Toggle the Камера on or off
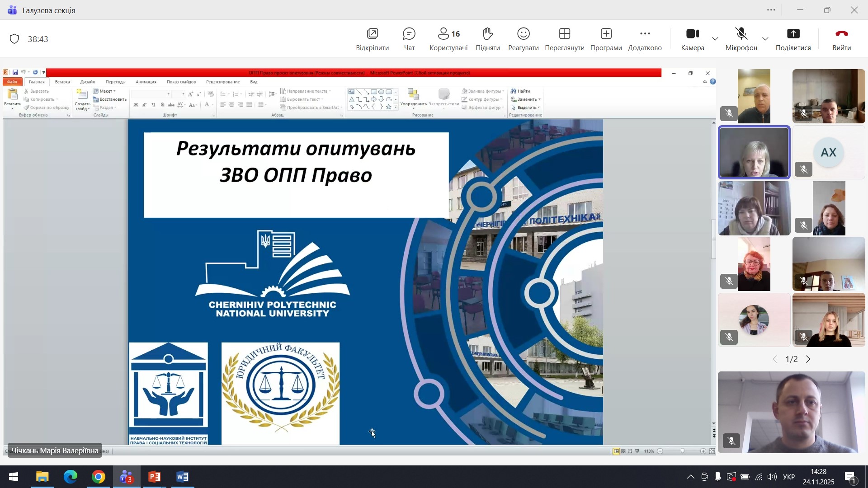Image resolution: width=868 pixels, height=488 pixels. coord(692,39)
